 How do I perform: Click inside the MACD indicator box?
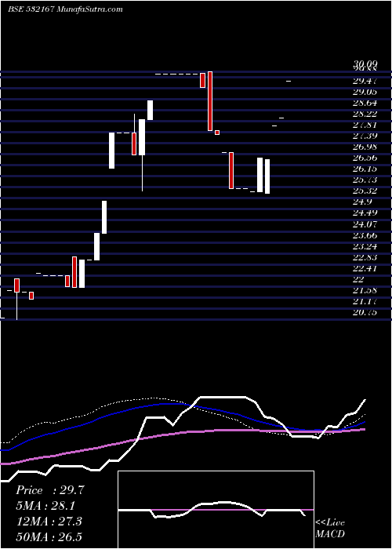tap(216, 510)
